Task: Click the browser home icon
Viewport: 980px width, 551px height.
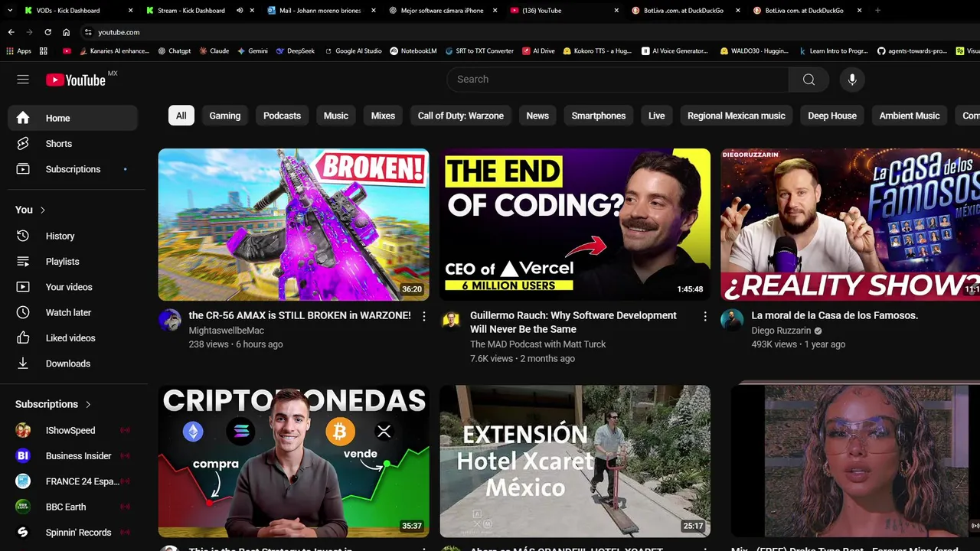Action: (67, 32)
